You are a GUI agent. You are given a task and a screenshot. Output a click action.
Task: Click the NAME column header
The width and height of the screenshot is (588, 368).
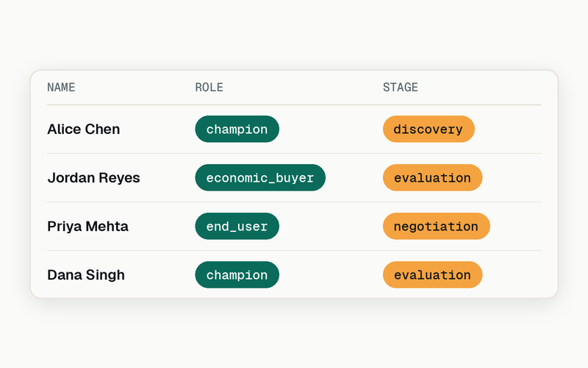[x=61, y=88]
